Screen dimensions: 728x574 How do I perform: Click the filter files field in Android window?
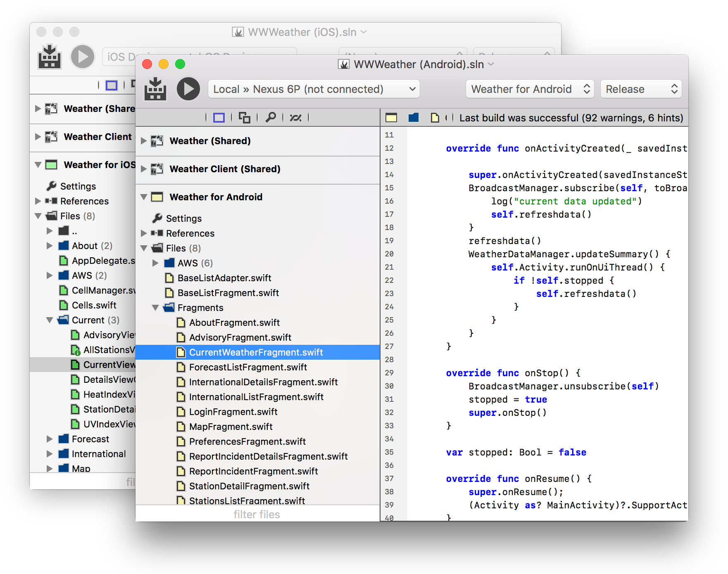pos(257,514)
